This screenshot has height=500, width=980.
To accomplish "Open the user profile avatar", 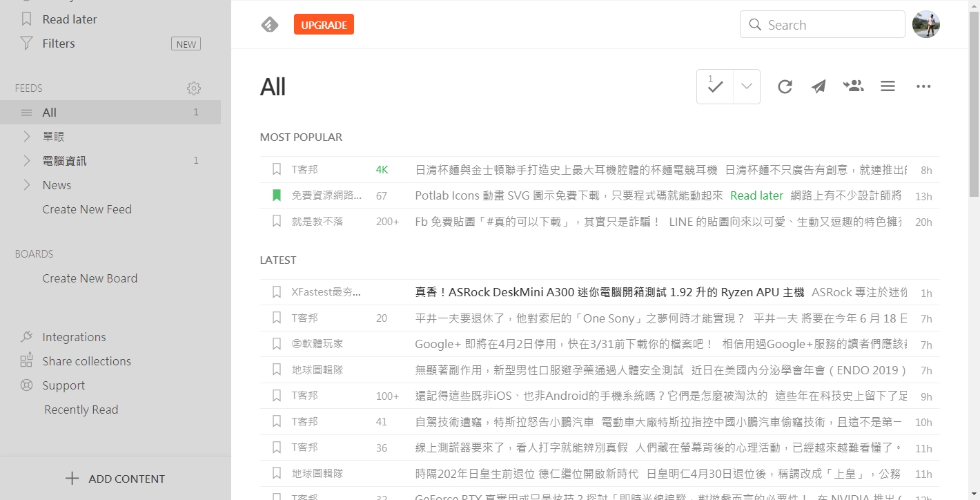I will [925, 24].
